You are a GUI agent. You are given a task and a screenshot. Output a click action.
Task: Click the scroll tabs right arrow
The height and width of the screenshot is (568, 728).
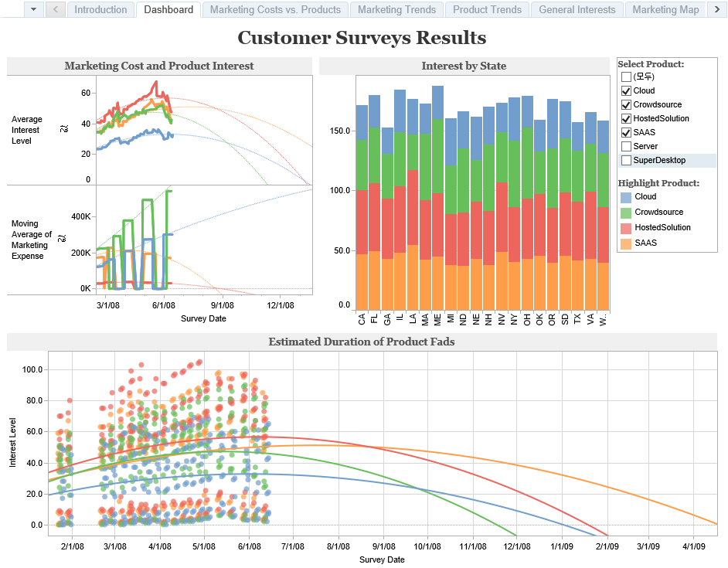pyautogui.click(x=716, y=9)
